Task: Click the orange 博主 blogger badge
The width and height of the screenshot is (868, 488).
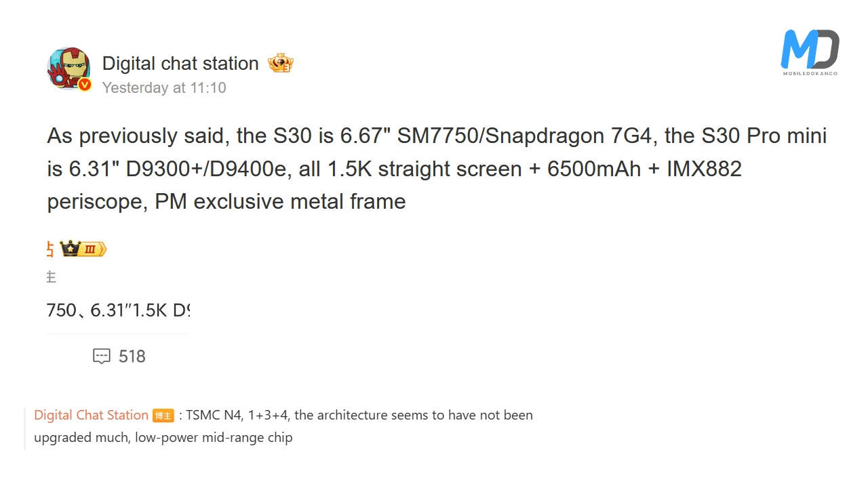Action: pos(163,415)
